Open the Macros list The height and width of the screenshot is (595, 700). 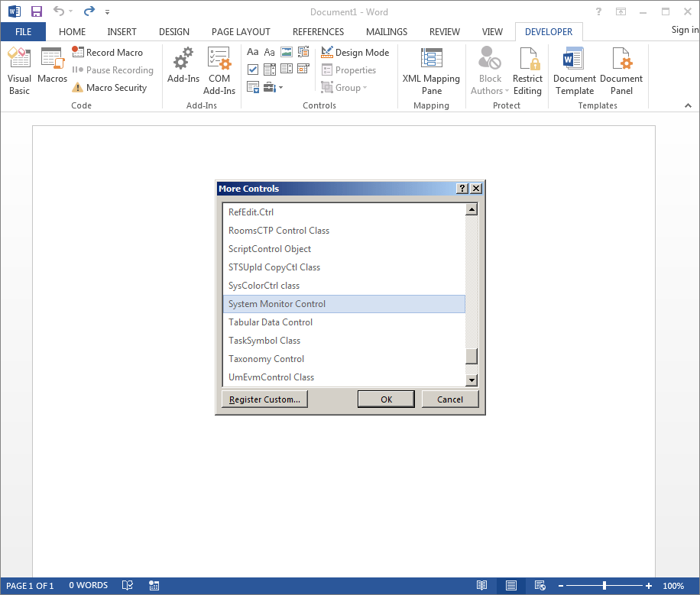[52, 66]
